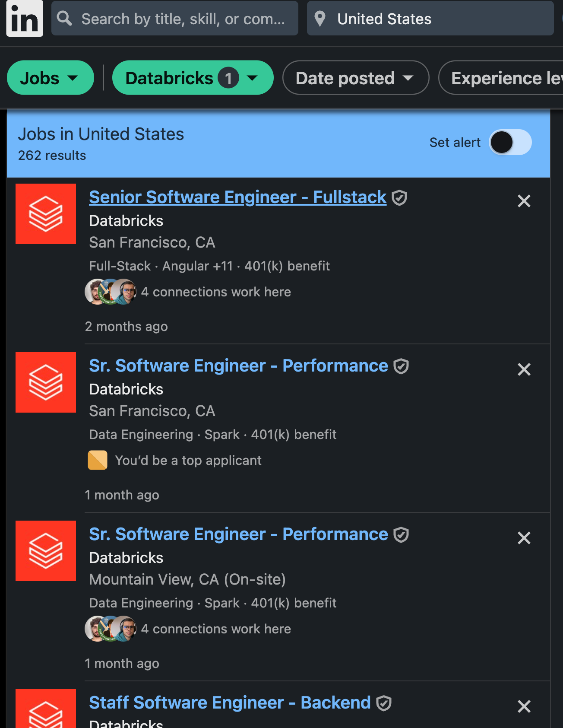Click verified shield beside San Francisco Performance title
This screenshot has height=728, width=563.
(x=401, y=366)
